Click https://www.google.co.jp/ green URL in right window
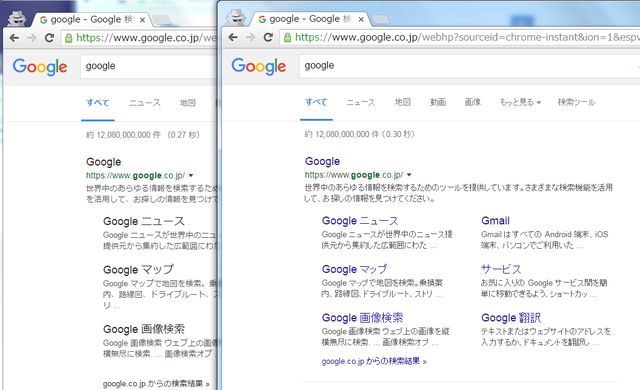Screen dimensions: 640x390 (354, 175)
